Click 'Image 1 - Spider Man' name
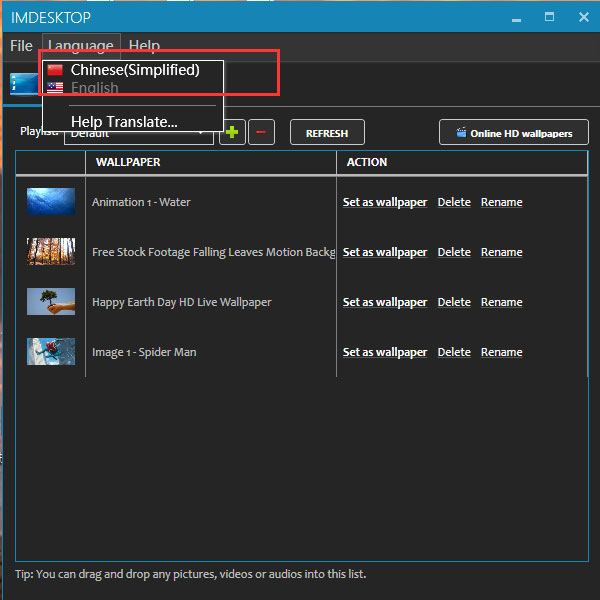This screenshot has width=600, height=600. (x=144, y=352)
